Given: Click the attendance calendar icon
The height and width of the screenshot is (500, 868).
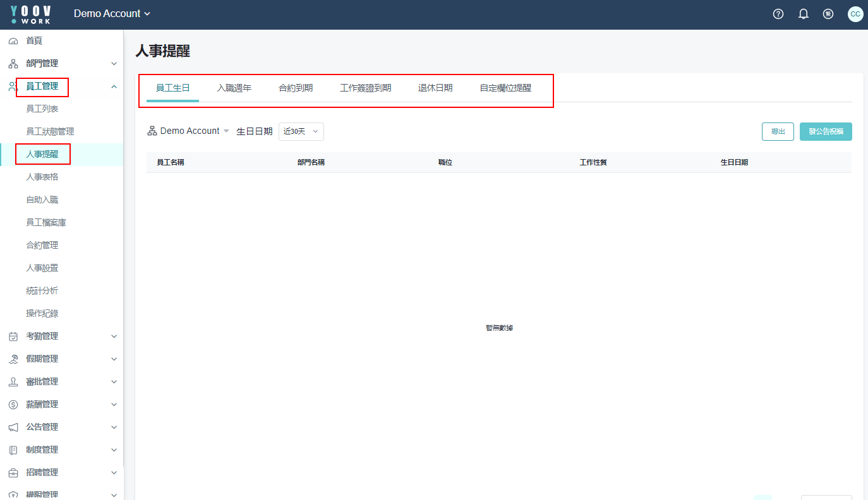Looking at the screenshot, I should pos(13,336).
